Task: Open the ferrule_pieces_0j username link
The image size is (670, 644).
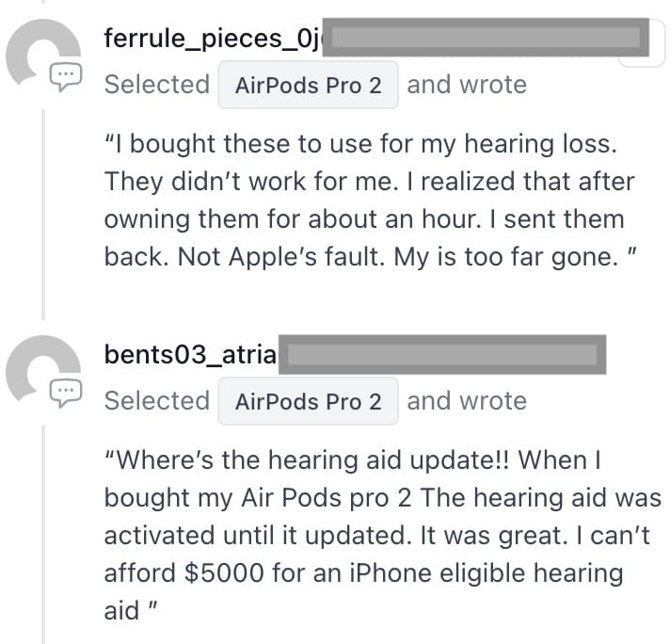Action: [x=213, y=39]
